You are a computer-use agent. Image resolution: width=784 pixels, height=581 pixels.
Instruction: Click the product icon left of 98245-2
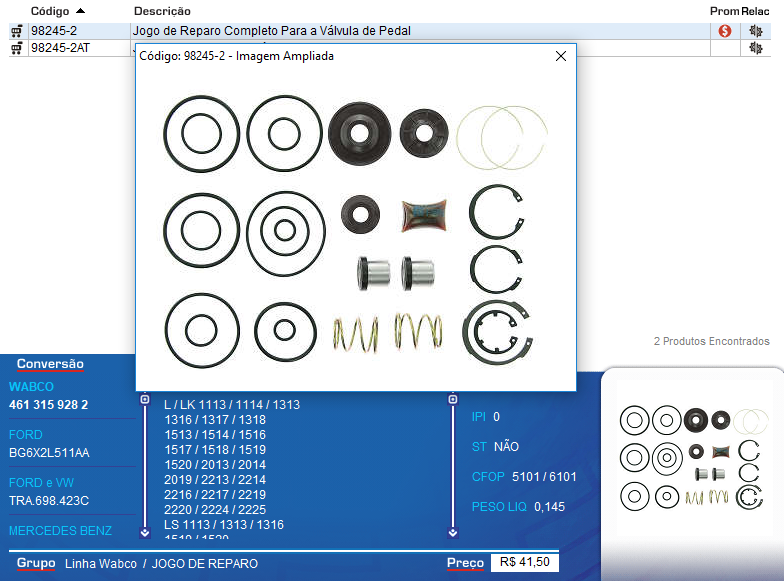(16, 31)
